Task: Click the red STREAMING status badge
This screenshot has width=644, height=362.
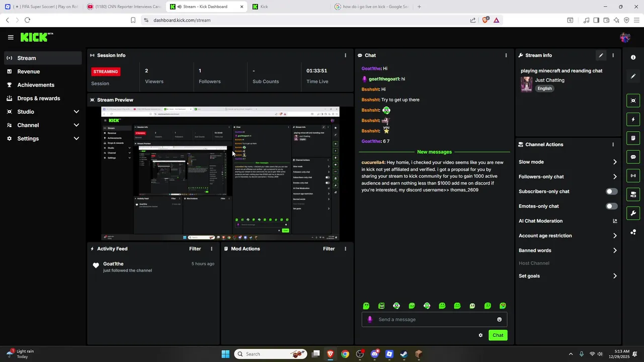Action: (106, 71)
